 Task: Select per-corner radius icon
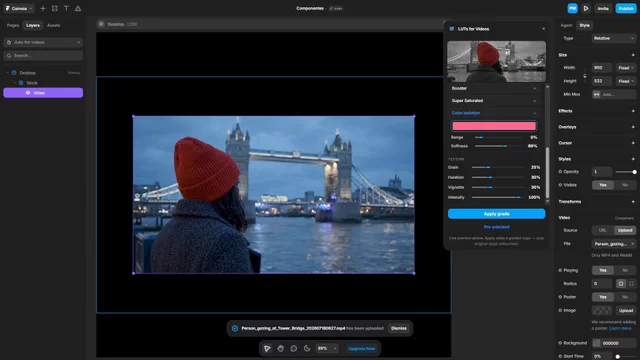pyautogui.click(x=631, y=284)
